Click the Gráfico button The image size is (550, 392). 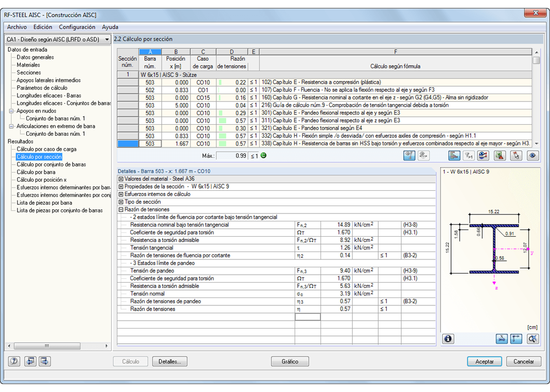coord(290,361)
